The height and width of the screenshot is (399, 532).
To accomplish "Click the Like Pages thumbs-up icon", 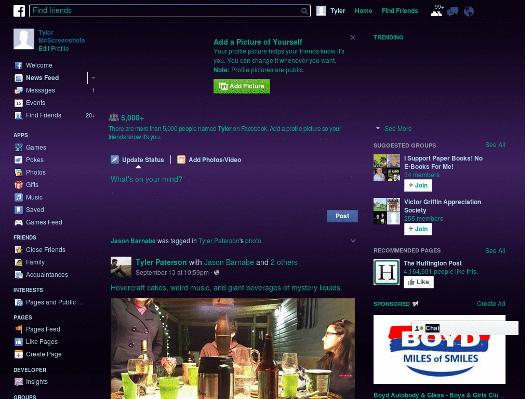I will [x=19, y=342].
